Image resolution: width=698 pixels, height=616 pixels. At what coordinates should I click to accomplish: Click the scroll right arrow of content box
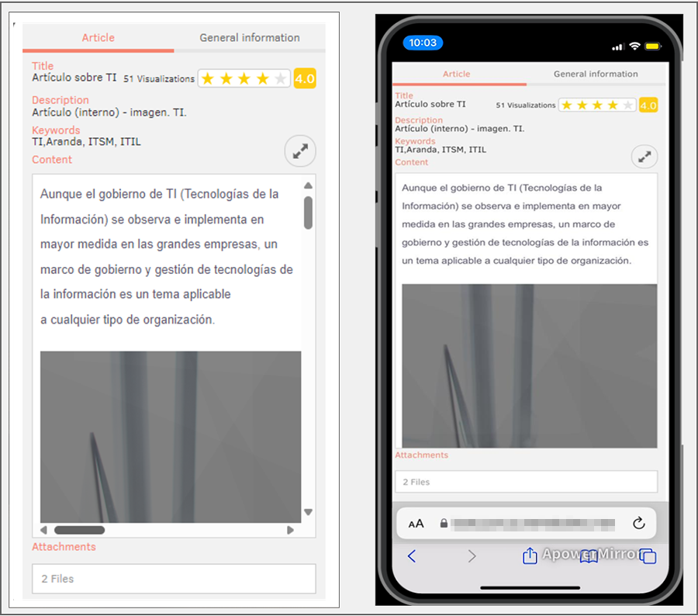[x=290, y=530]
